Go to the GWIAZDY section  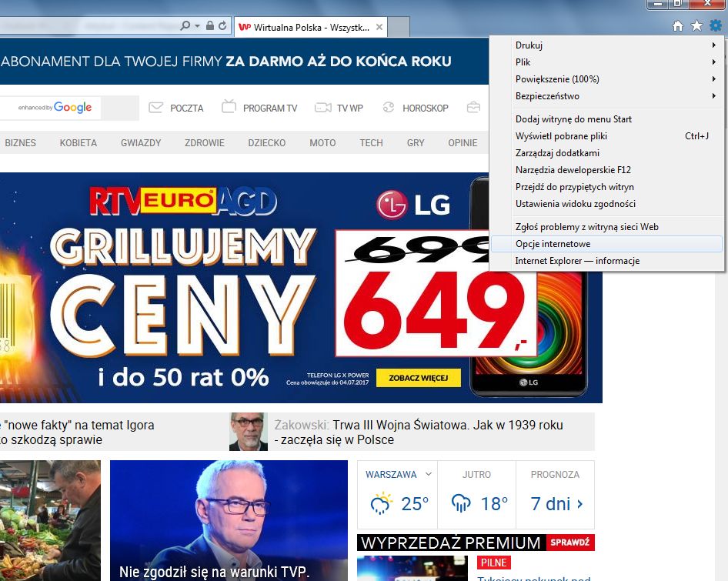(141, 142)
